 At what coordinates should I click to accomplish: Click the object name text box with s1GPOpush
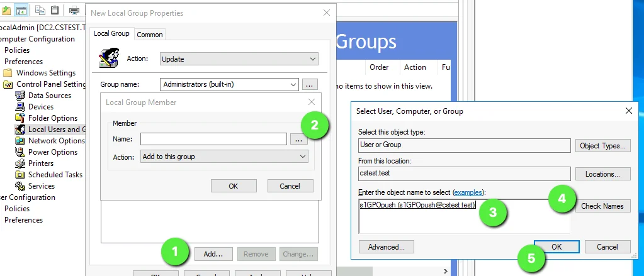coord(464,216)
